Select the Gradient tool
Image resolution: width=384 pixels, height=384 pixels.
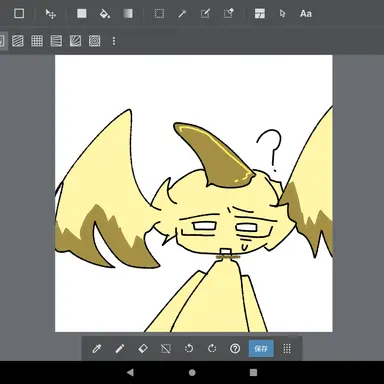click(128, 14)
